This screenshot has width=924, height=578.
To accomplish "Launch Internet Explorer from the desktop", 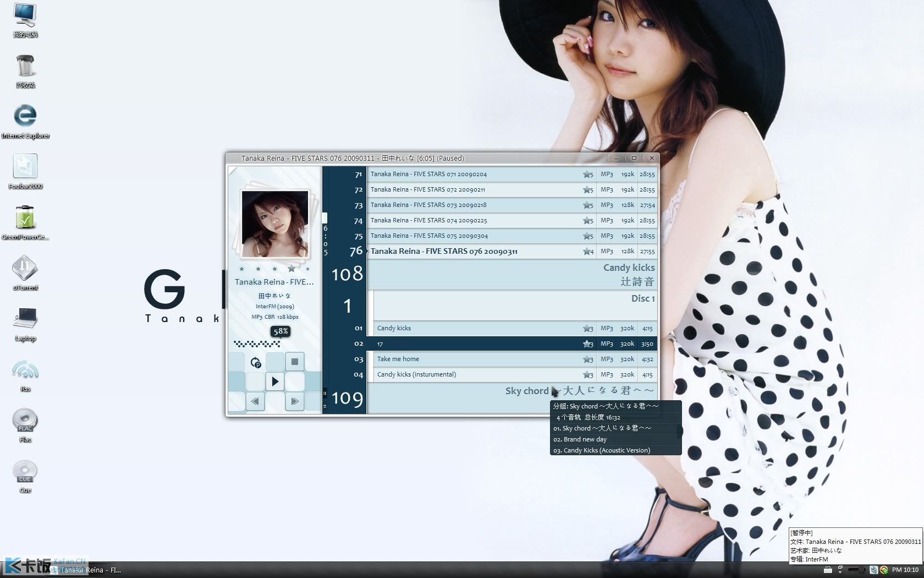I will tap(25, 121).
